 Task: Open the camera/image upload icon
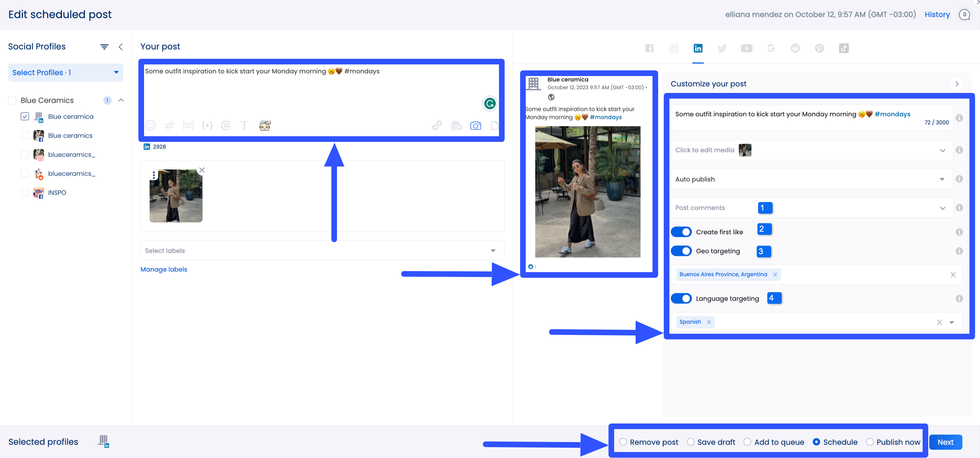(x=475, y=125)
